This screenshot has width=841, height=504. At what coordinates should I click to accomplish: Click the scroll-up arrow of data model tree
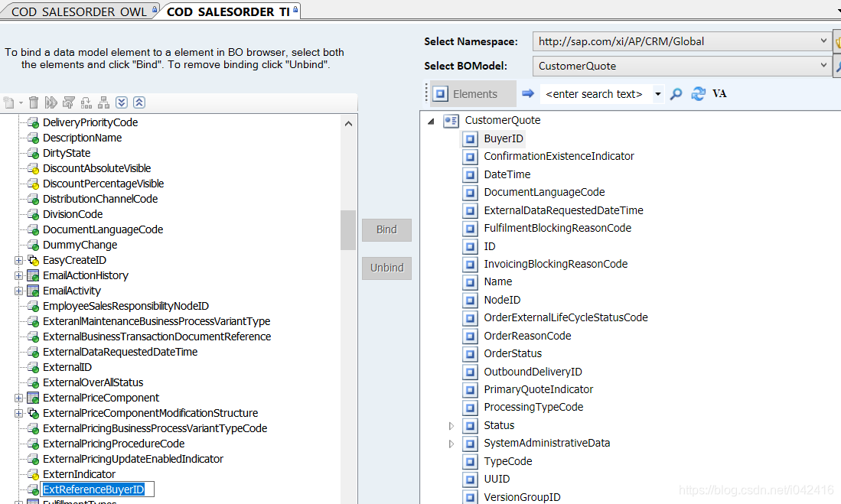pos(348,124)
